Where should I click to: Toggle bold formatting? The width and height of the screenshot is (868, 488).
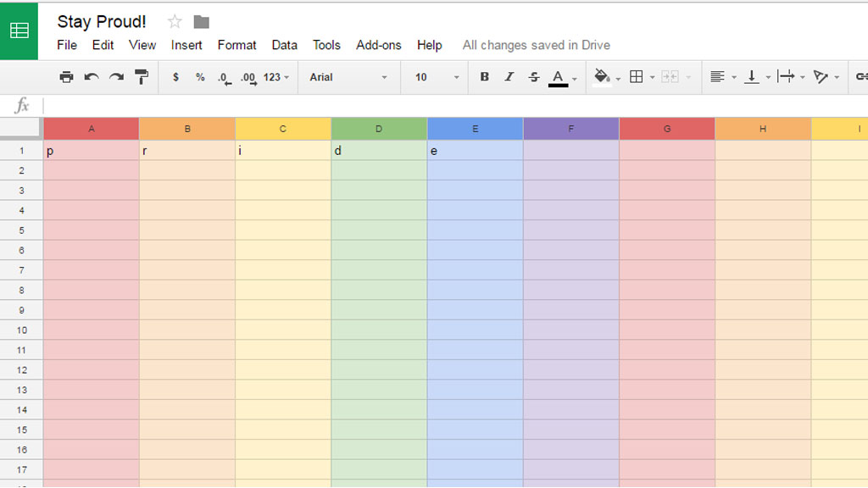[x=484, y=76]
